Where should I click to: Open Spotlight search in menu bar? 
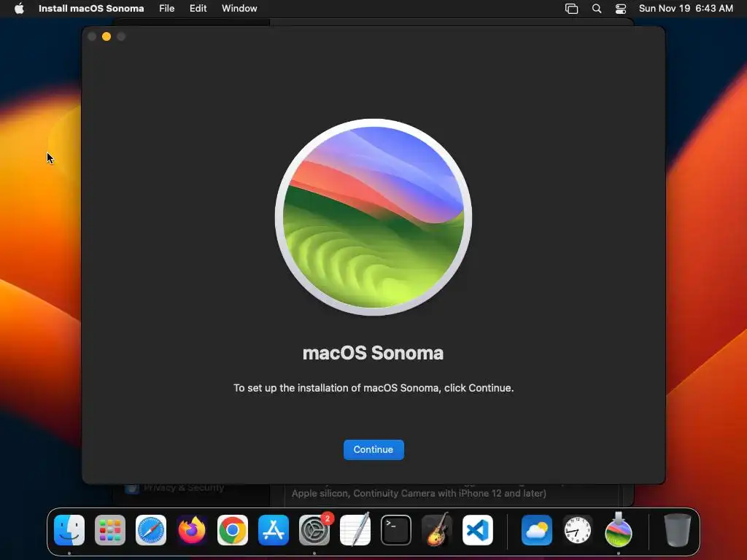click(x=597, y=9)
